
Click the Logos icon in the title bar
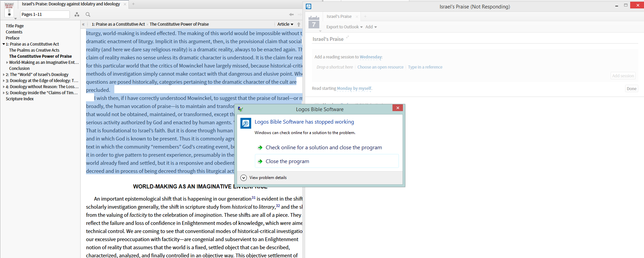coord(309,6)
